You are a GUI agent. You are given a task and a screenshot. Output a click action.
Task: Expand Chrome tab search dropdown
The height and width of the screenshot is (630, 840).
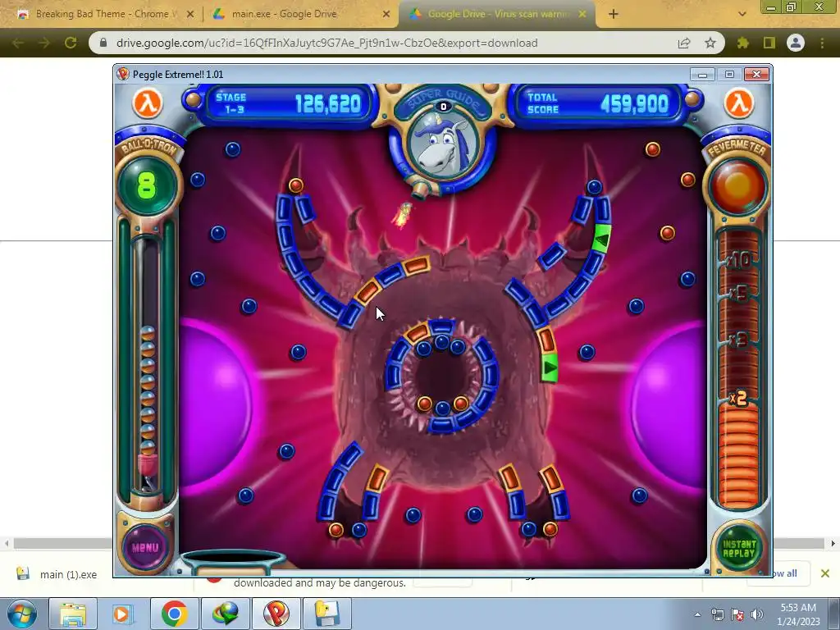[x=742, y=15]
